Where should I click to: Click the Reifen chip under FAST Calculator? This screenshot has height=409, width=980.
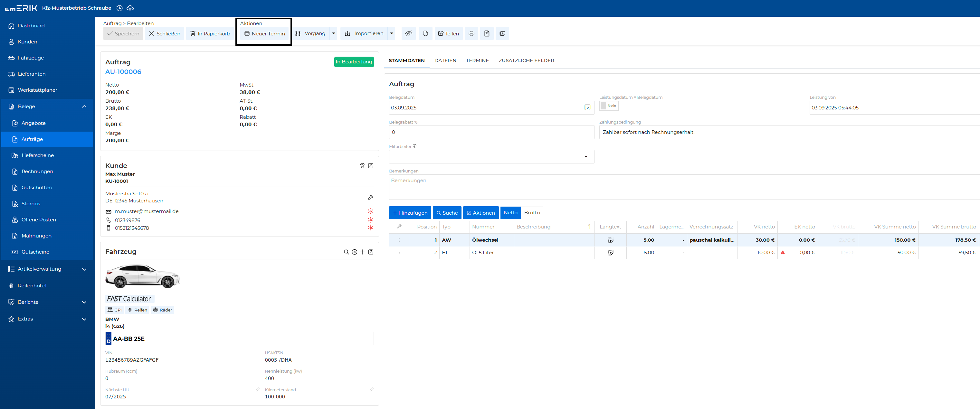[x=137, y=310]
